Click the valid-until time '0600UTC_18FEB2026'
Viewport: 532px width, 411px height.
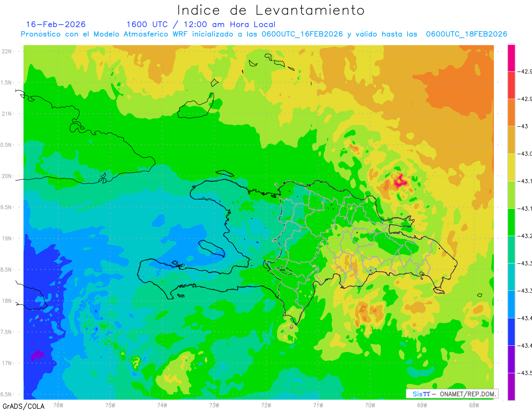466,34
